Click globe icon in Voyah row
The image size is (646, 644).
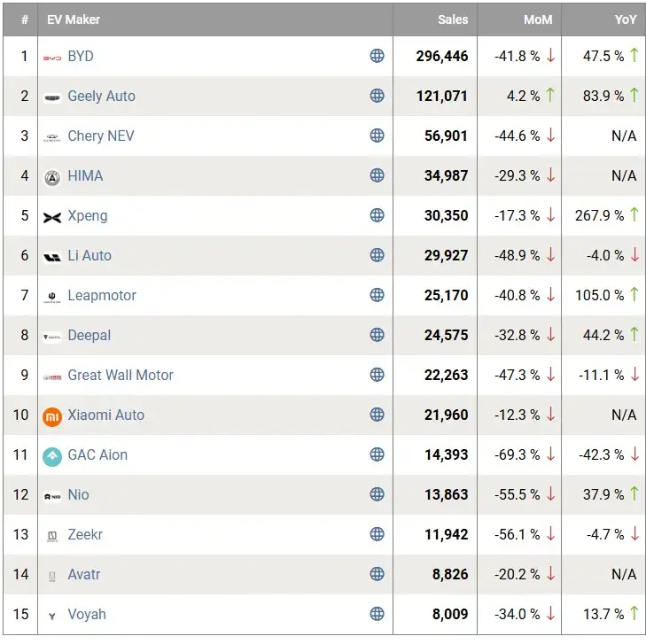click(377, 614)
